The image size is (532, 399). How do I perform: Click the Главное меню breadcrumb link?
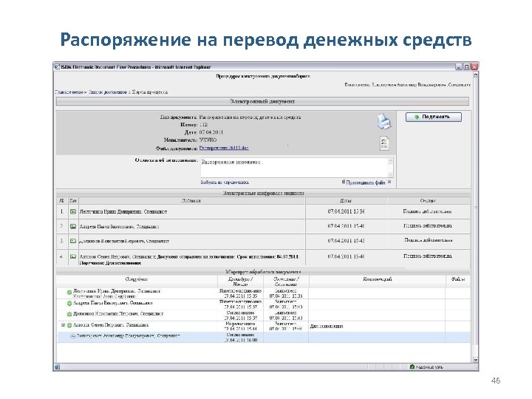click(70, 92)
